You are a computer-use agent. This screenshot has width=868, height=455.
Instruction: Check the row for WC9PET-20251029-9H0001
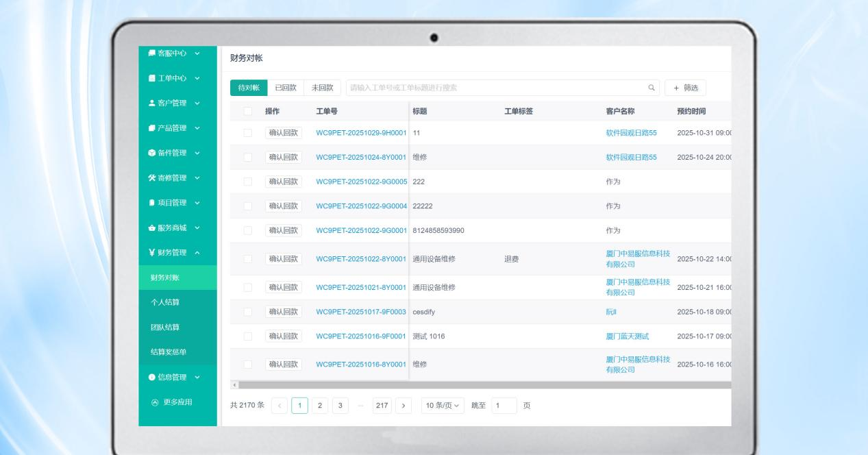(248, 133)
